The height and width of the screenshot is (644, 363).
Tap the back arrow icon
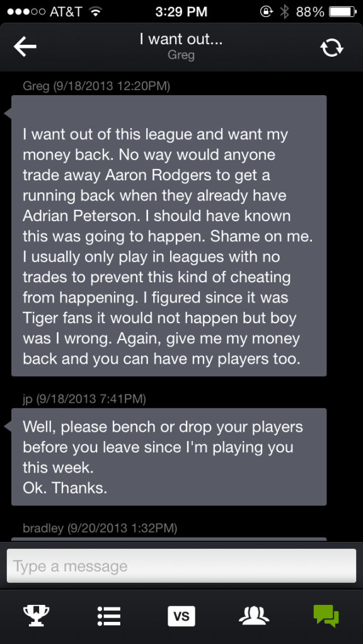pos(25,47)
